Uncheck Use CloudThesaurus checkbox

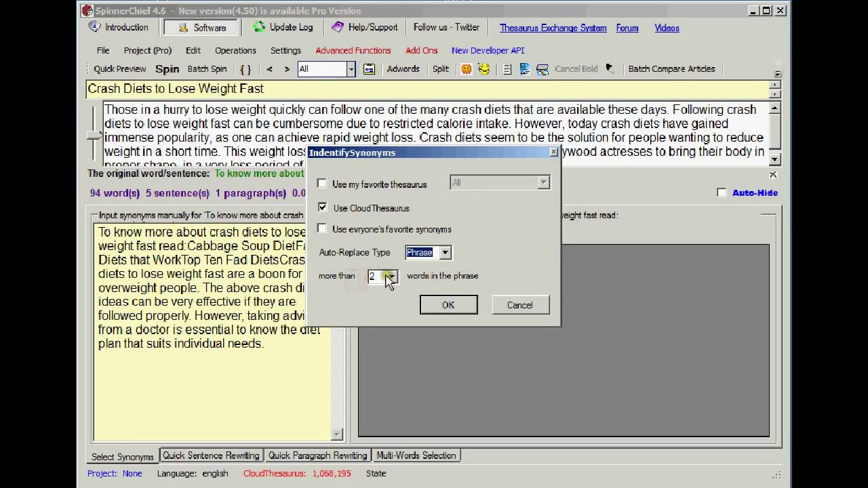pyautogui.click(x=322, y=207)
